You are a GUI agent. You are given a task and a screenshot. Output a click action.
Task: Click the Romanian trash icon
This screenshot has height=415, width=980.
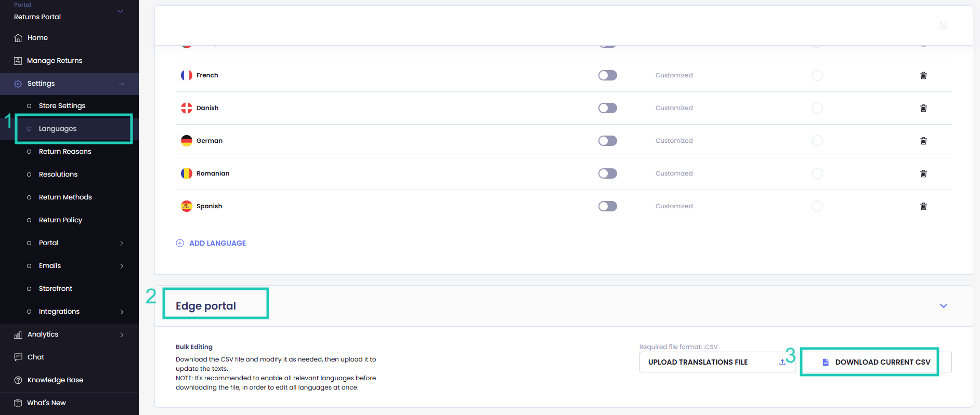click(923, 173)
